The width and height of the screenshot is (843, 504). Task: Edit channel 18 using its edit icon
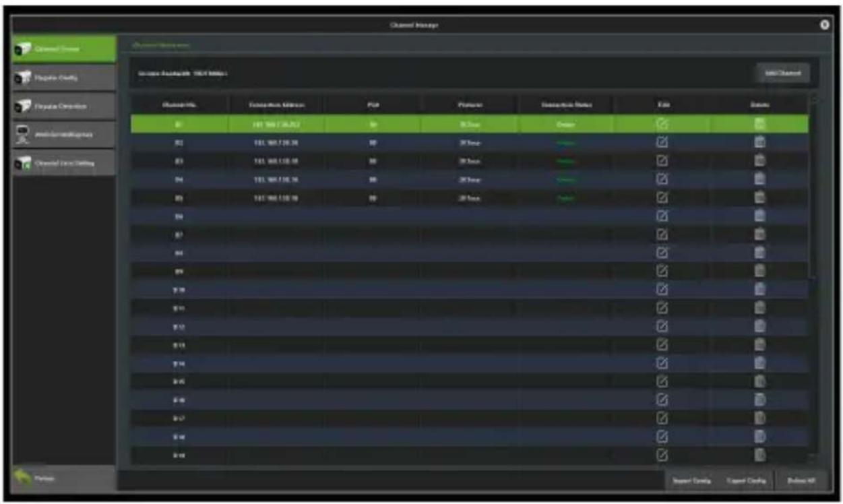click(661, 436)
